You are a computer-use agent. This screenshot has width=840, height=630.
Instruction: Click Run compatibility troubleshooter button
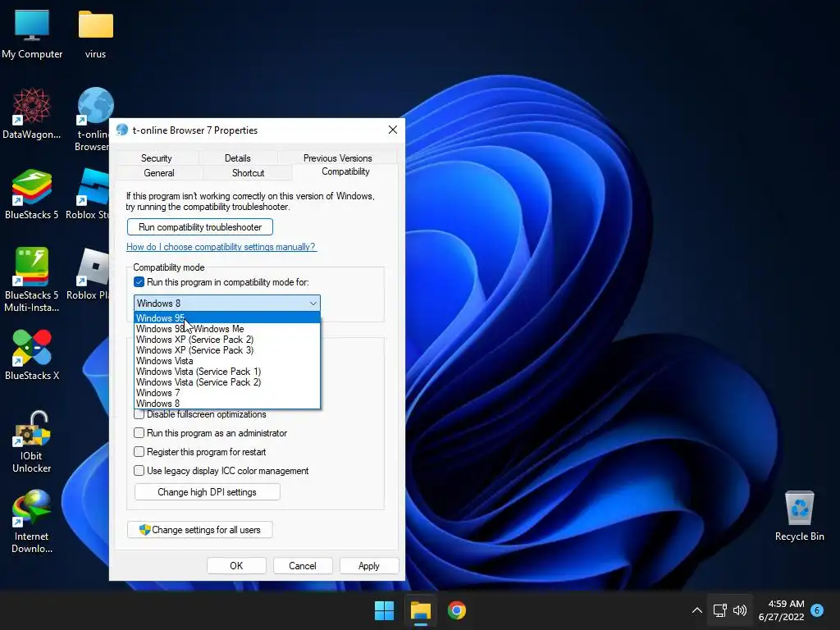tap(200, 226)
